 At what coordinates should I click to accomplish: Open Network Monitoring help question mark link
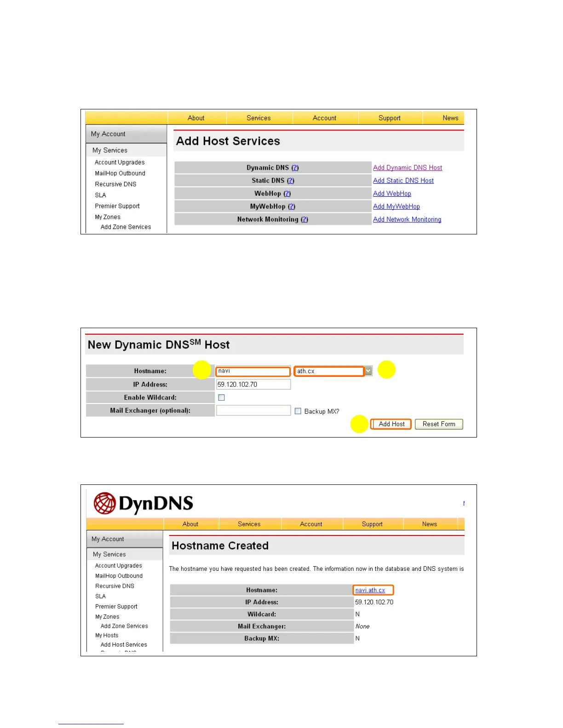pyautogui.click(x=304, y=219)
